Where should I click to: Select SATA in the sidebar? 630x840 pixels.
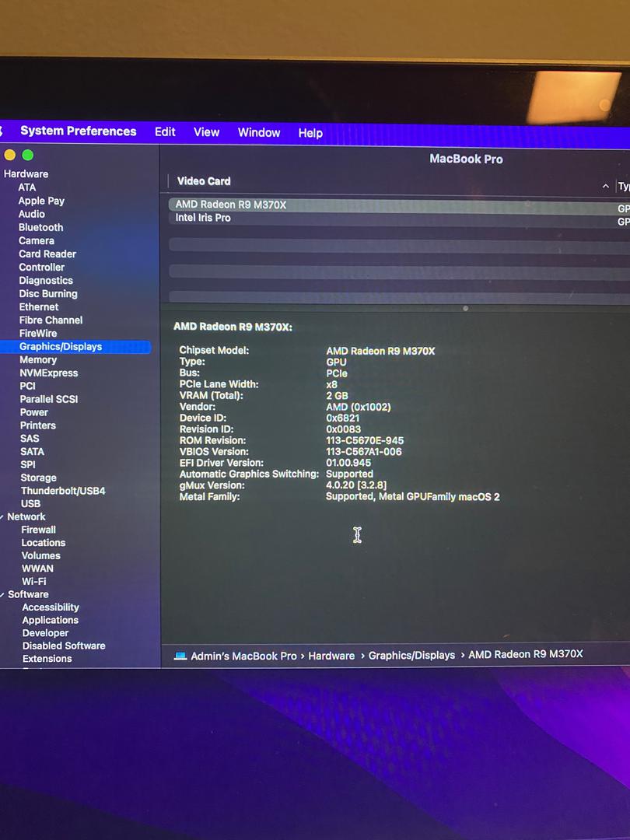click(32, 452)
